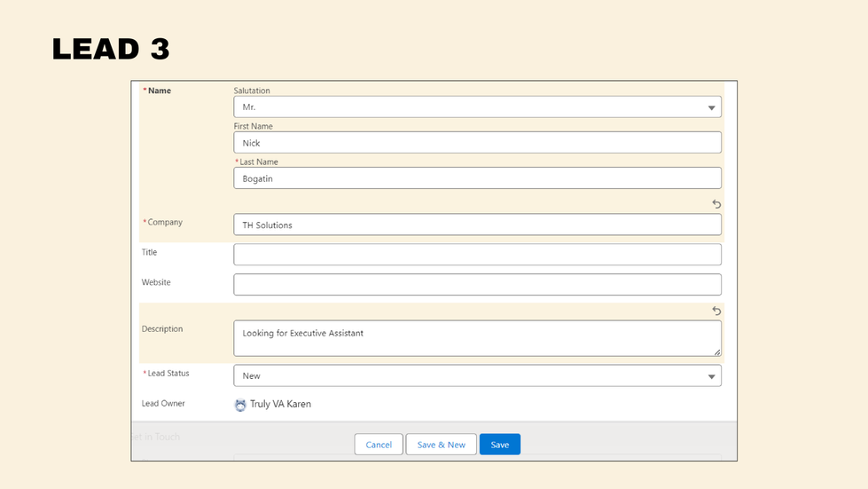Click the Truly VA Karen owner name
The height and width of the screenshot is (489, 868).
pos(281,405)
